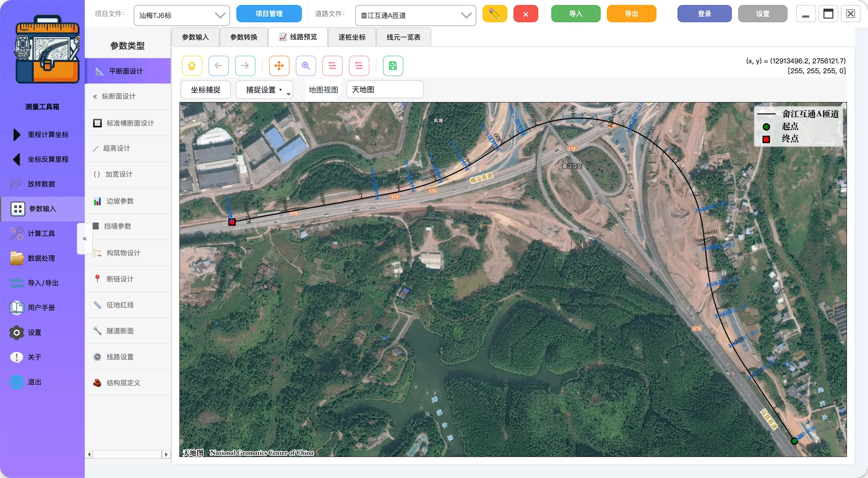Select 标准横断面设计 parameter type
Screen dimensions: 868x478
(128, 123)
